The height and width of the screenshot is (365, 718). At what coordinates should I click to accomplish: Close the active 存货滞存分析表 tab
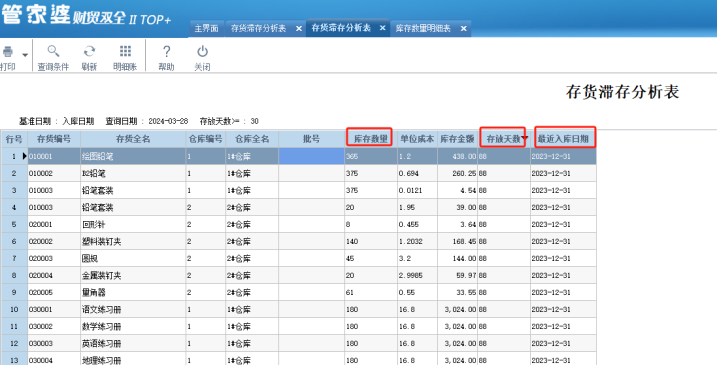382,28
